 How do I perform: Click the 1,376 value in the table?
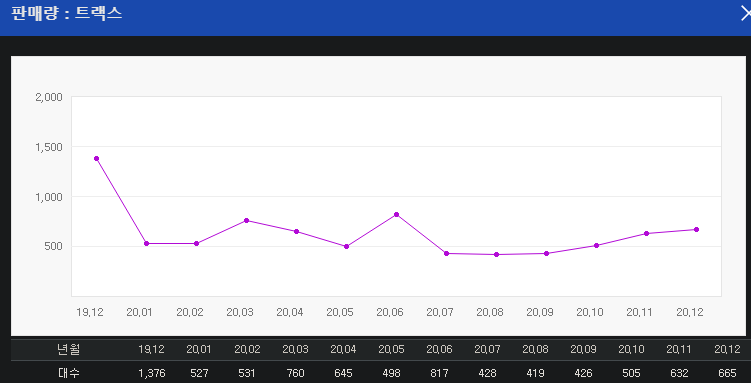pos(152,373)
